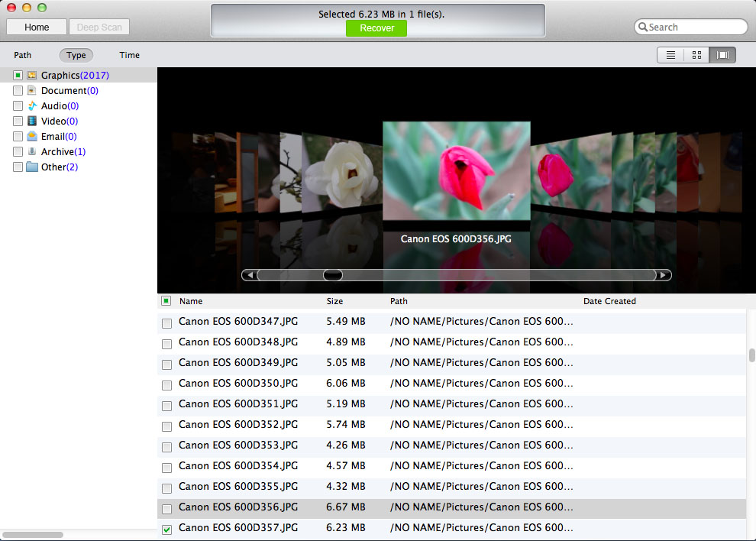This screenshot has width=756, height=541.
Task: Click the 6.23 MB size cell in the list
Action: (346, 527)
